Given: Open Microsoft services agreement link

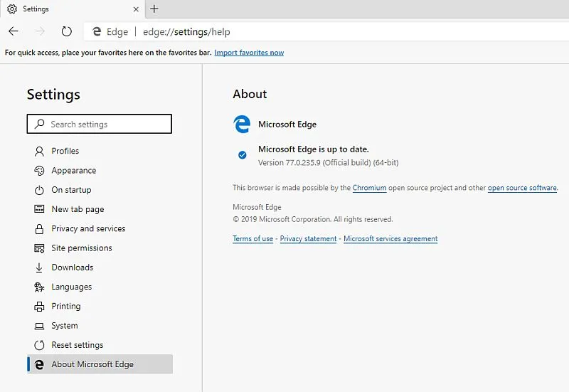Looking at the screenshot, I should 390,239.
